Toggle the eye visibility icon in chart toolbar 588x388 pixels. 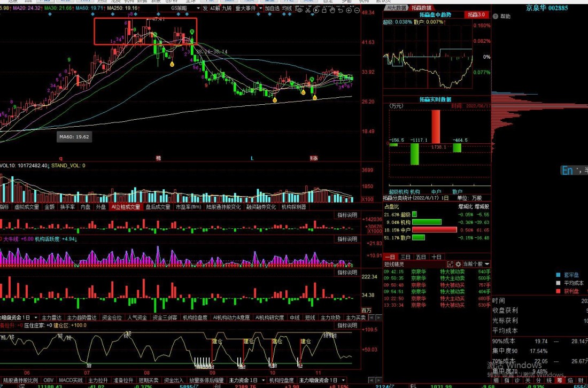(x=300, y=10)
